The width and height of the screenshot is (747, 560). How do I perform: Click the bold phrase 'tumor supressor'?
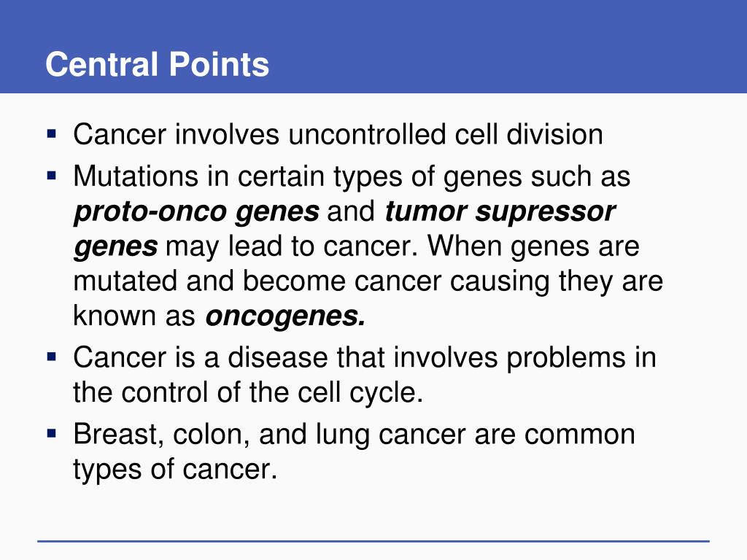pos(500,212)
